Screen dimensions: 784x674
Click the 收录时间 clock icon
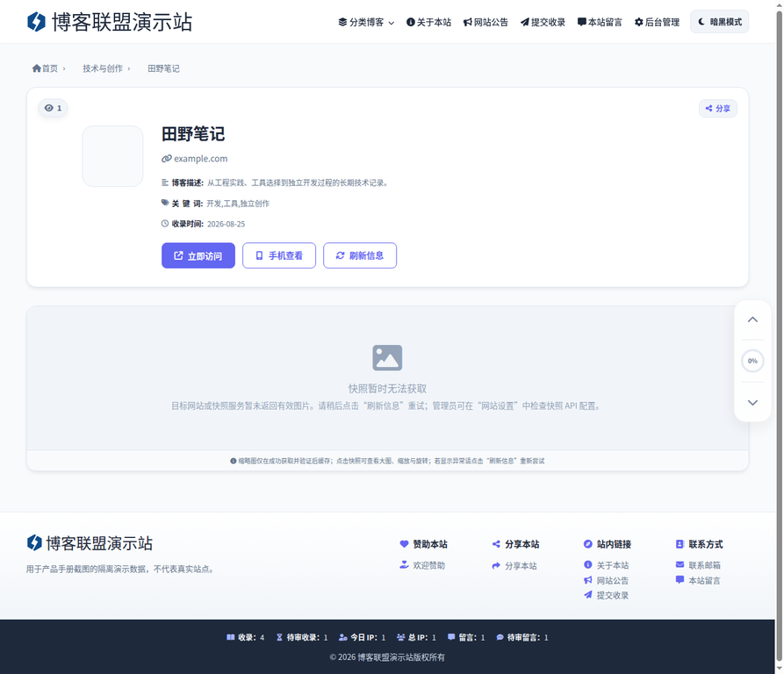coord(165,223)
